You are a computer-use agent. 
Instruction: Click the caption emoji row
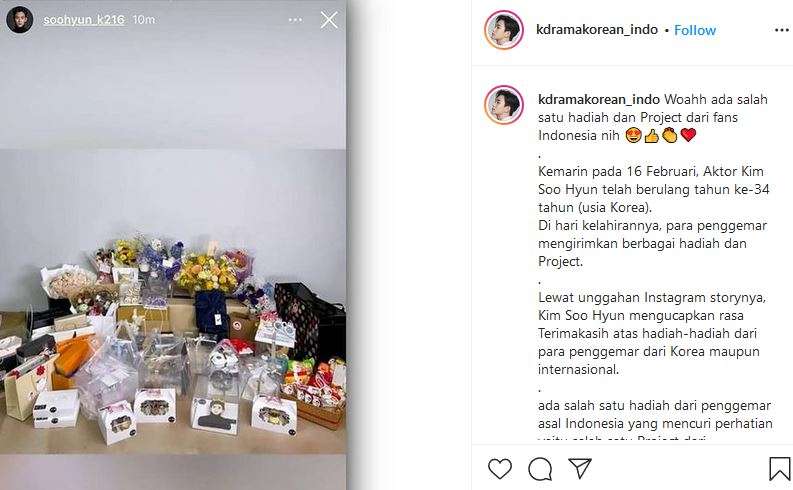coord(660,135)
